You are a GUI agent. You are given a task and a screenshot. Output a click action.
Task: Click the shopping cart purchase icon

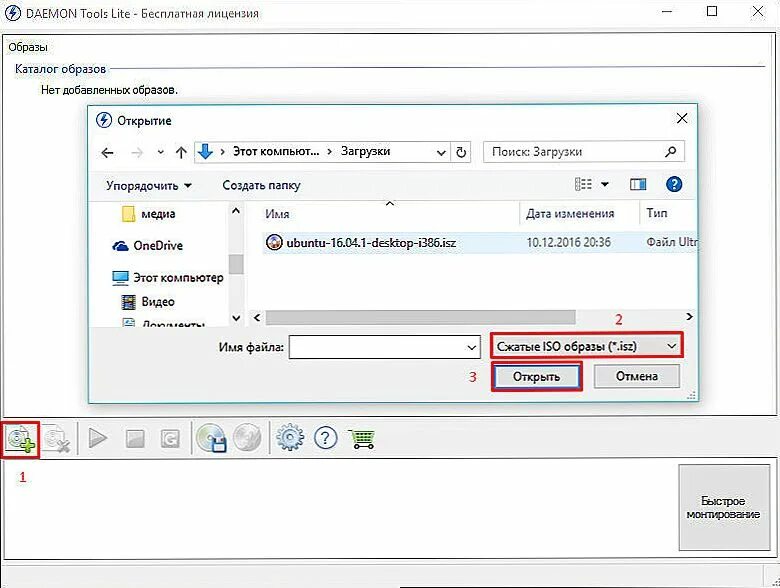362,439
